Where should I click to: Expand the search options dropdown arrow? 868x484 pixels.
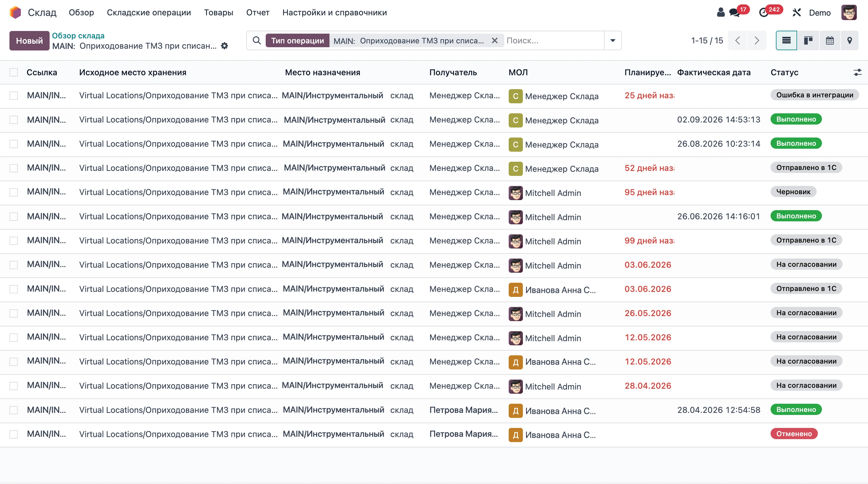[x=613, y=40]
